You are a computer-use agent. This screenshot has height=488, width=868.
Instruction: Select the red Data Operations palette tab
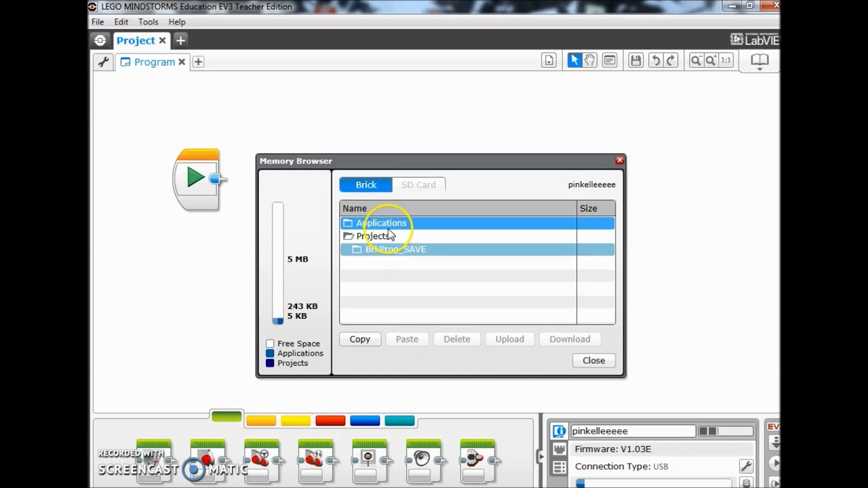pyautogui.click(x=330, y=421)
